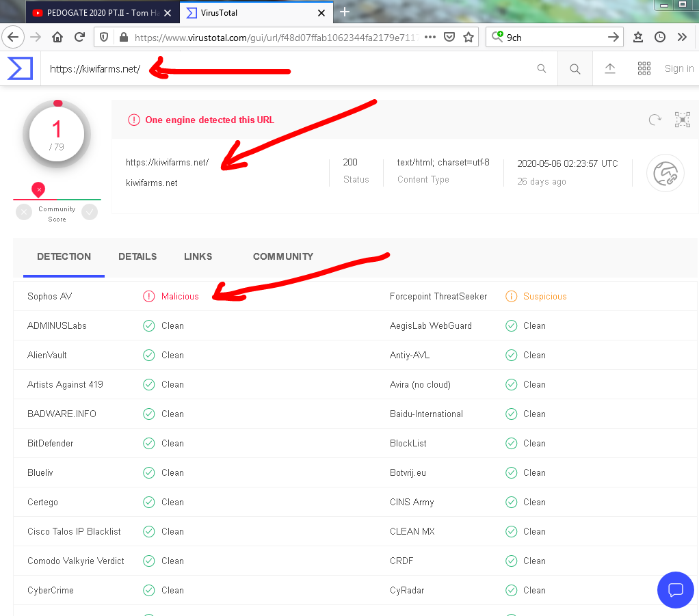This screenshot has height=616, width=699.
Task: Select the VirusTotal browser tab
Action: tap(256, 13)
